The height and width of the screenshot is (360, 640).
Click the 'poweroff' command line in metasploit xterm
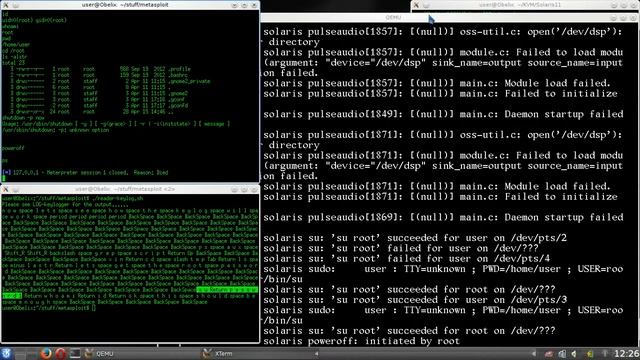tap(13, 148)
